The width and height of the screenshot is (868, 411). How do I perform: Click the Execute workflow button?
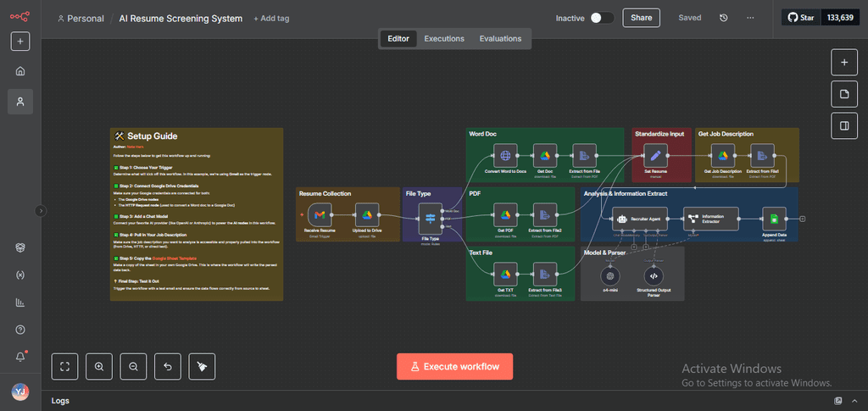[x=454, y=366]
